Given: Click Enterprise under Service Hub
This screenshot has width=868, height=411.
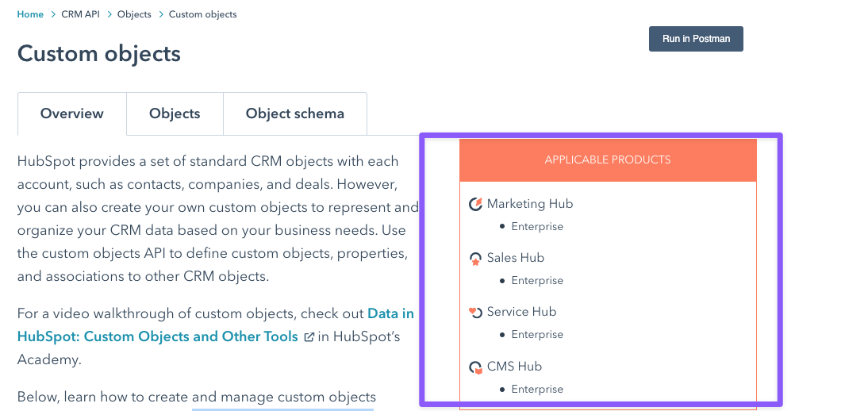Looking at the screenshot, I should (537, 334).
